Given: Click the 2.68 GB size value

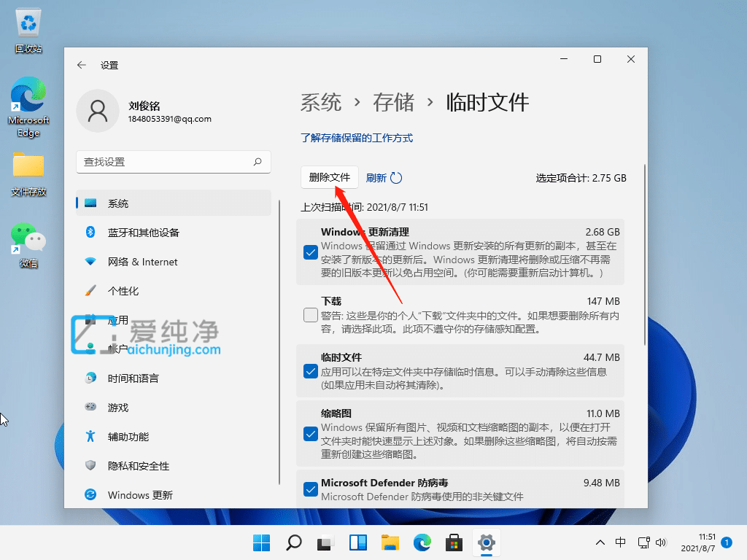Looking at the screenshot, I should [602, 232].
